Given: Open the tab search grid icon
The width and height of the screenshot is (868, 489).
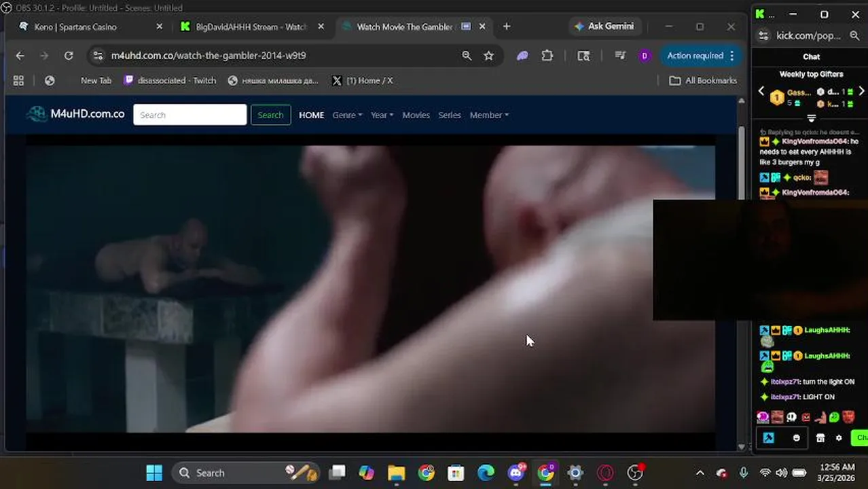Looking at the screenshot, I should click(x=583, y=56).
